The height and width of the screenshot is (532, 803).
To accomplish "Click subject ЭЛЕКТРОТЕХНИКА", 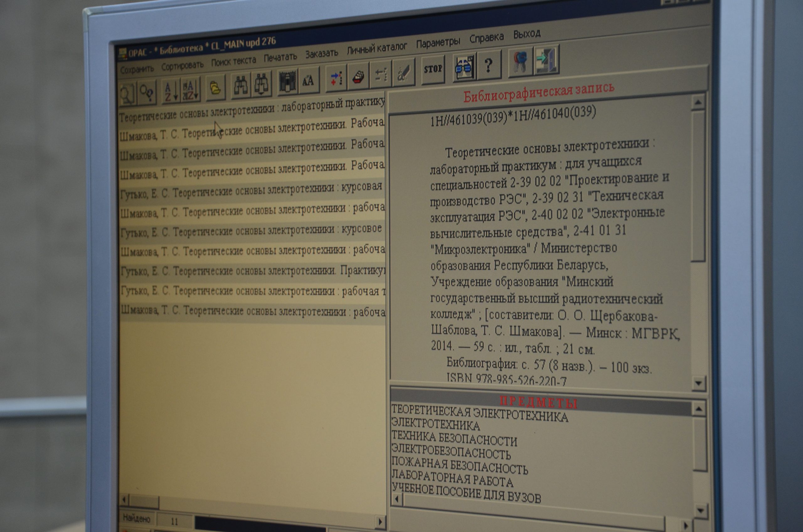I will coord(436,424).
